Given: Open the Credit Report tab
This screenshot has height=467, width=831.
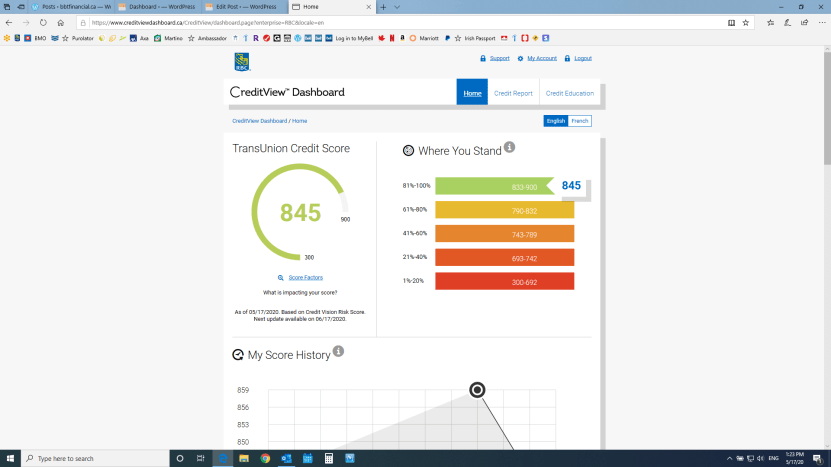Looking at the screenshot, I should coord(513,93).
